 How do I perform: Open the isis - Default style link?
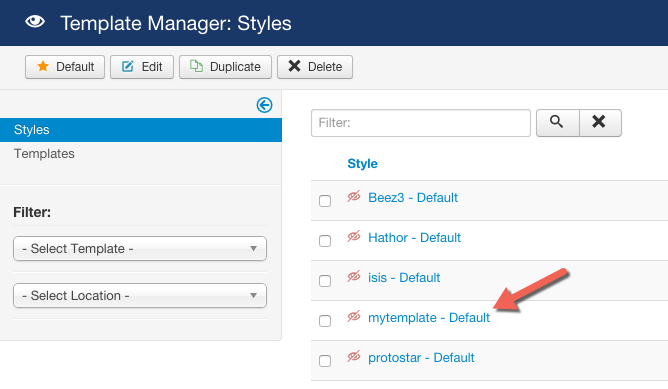pyautogui.click(x=404, y=278)
